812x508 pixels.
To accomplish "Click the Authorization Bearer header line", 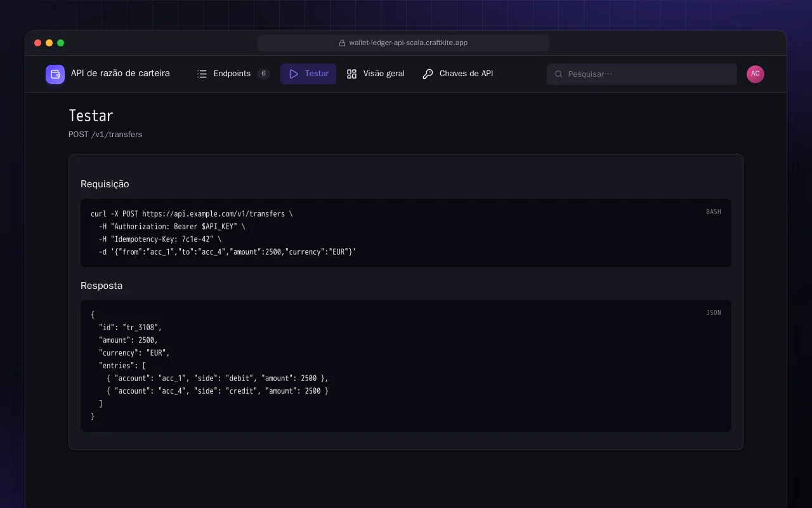I will [171, 227].
